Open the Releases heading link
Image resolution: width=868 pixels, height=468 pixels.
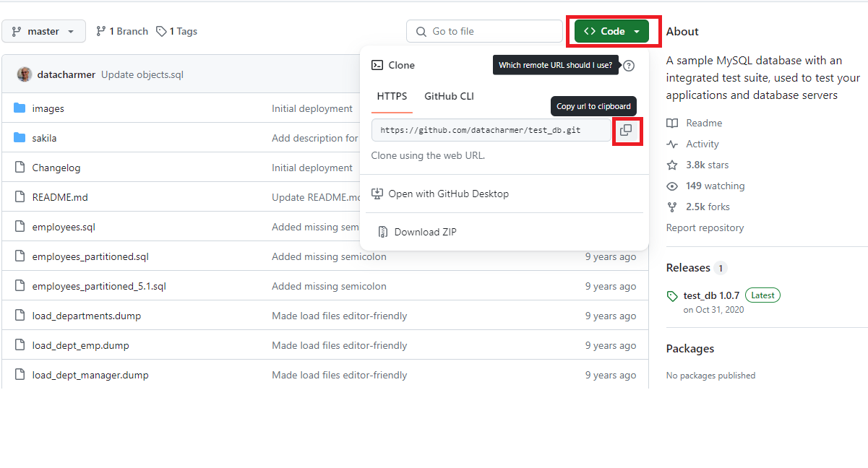[x=688, y=267]
